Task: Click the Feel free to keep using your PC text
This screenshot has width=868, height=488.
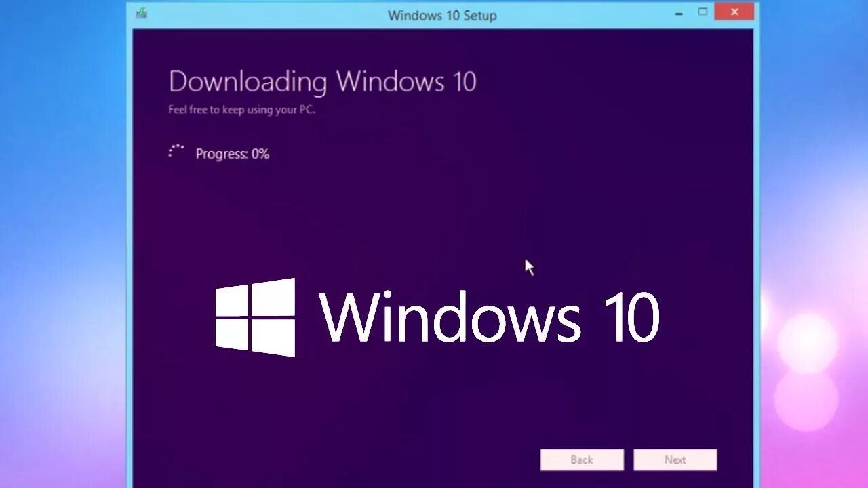Action: [241, 109]
